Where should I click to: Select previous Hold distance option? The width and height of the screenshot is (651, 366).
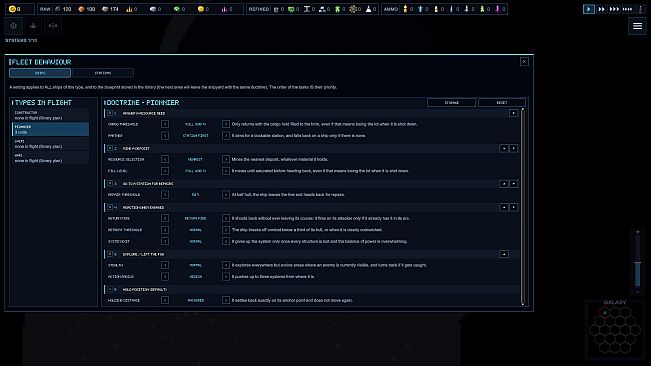pos(165,300)
